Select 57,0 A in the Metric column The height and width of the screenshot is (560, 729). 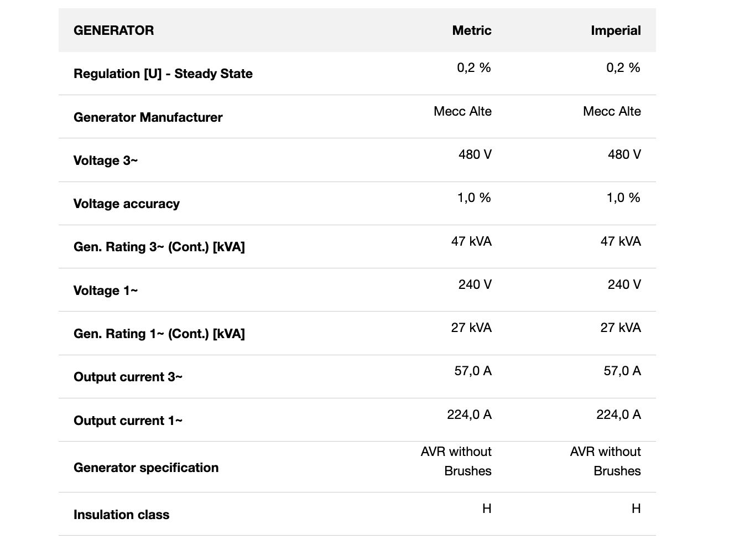pyautogui.click(x=473, y=371)
